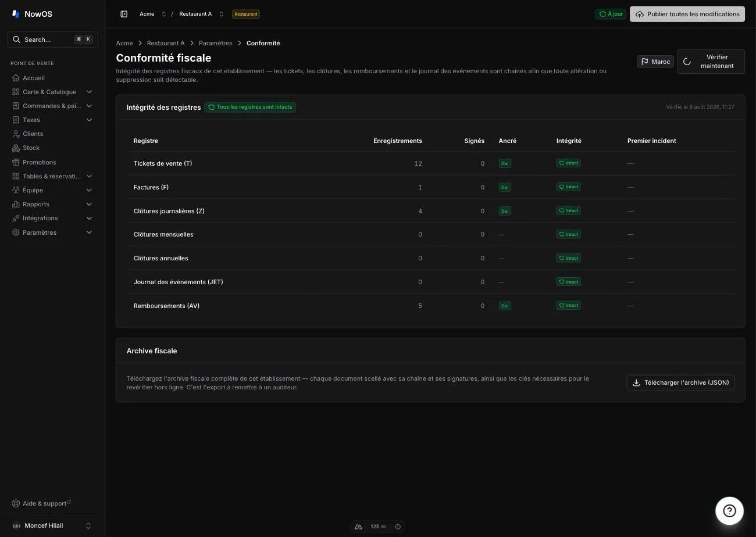The height and width of the screenshot is (537, 756).
Task: Expand the Rapports section chevron
Action: (89, 204)
